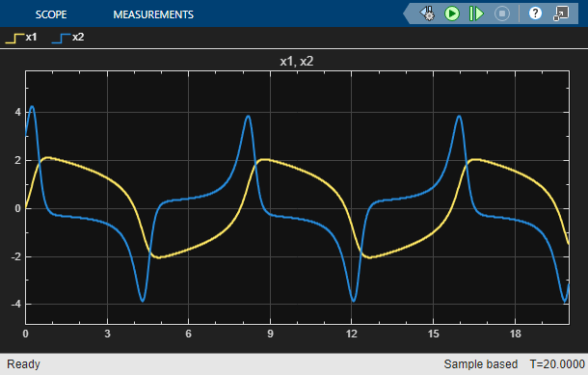The width and height of the screenshot is (588, 375).
Task: Click the x-axis tick label 9
Action: (x=270, y=334)
